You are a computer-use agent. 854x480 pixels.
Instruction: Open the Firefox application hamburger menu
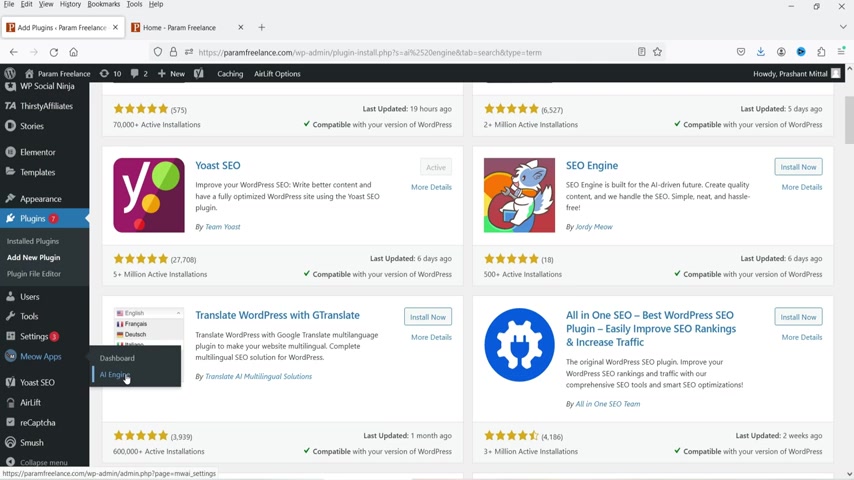tap(841, 52)
